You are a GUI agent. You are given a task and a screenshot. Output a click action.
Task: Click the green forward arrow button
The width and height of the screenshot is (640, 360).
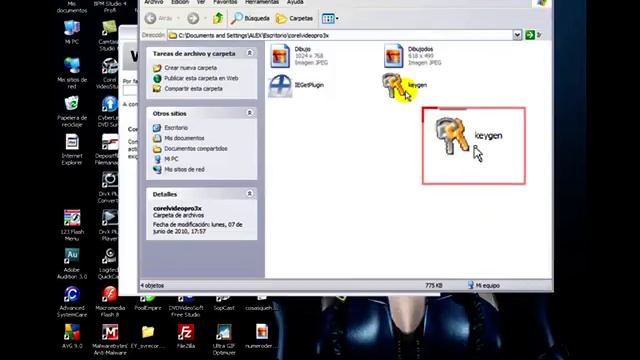click(x=193, y=18)
